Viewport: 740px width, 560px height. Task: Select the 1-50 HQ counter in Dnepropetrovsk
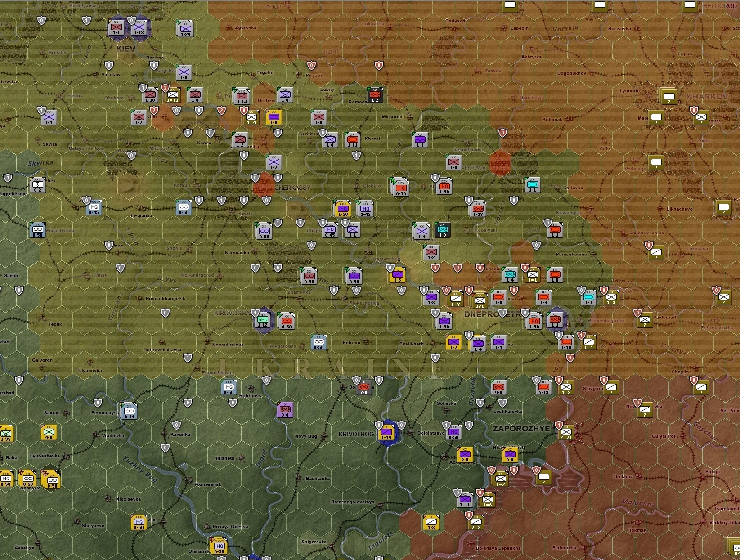point(534,321)
